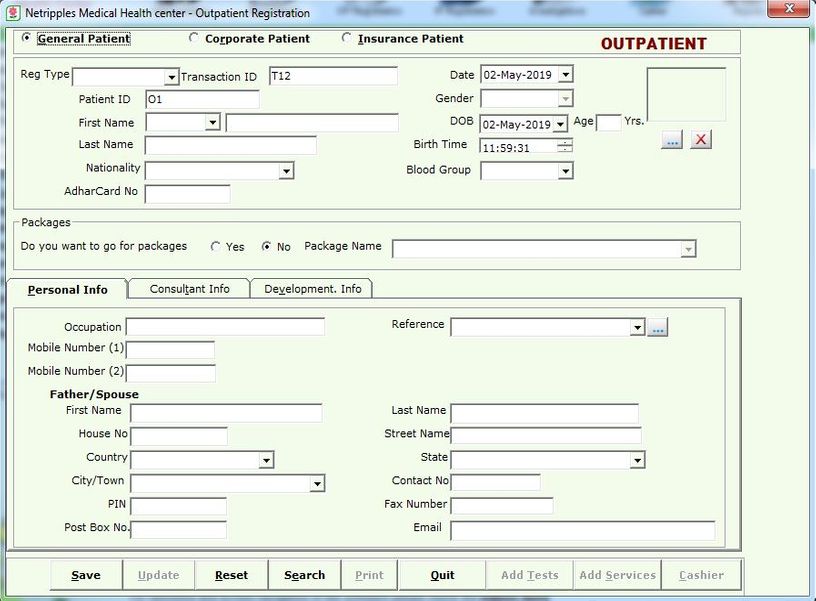Click the Age input box

pyautogui.click(x=608, y=123)
